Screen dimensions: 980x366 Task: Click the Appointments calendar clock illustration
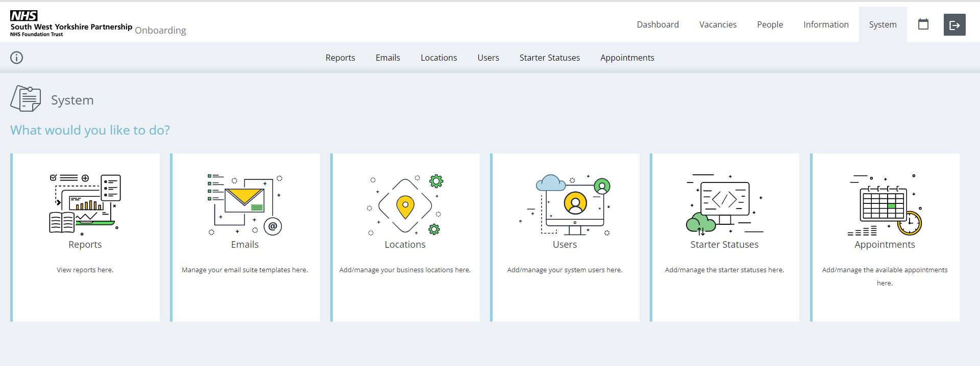(x=885, y=205)
